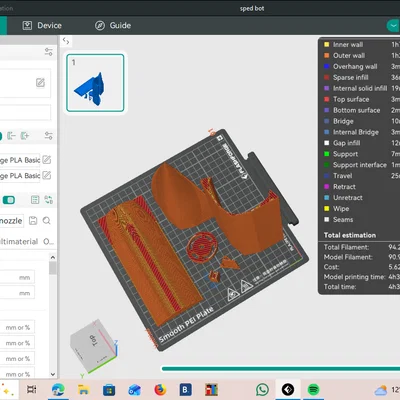Open WhatsApp from taskbar
Image resolution: width=400 pixels, height=400 pixels.
[x=262, y=389]
